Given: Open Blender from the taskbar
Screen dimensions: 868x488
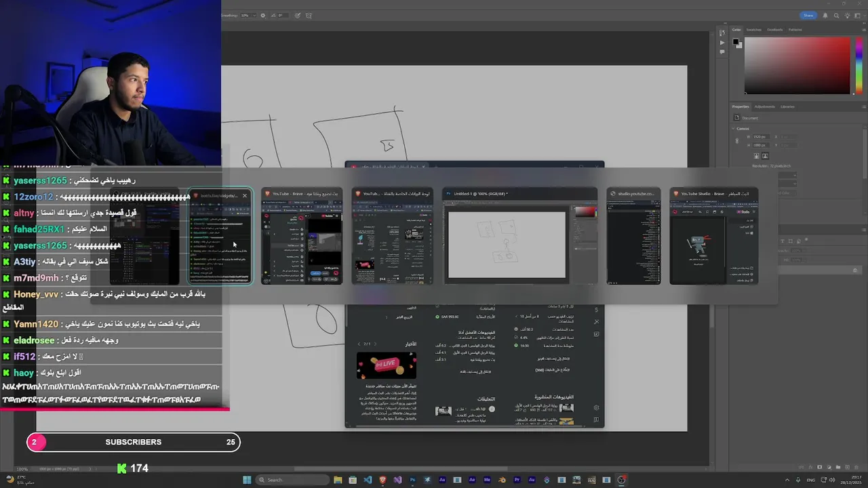Looking at the screenshot, I should [x=502, y=480].
